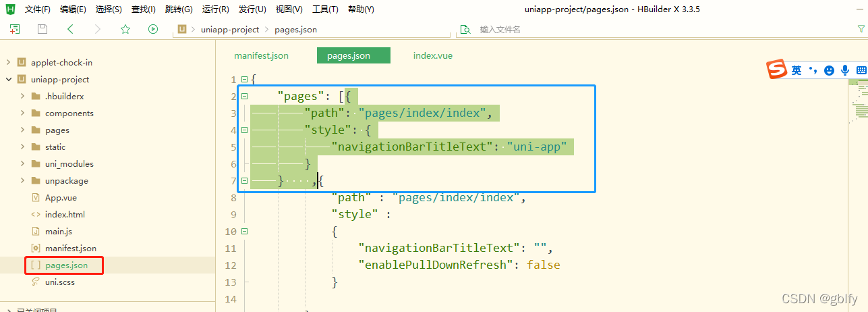The image size is (868, 312).
Task: Click pages.json in the breadcrumb
Action: [x=296, y=30]
